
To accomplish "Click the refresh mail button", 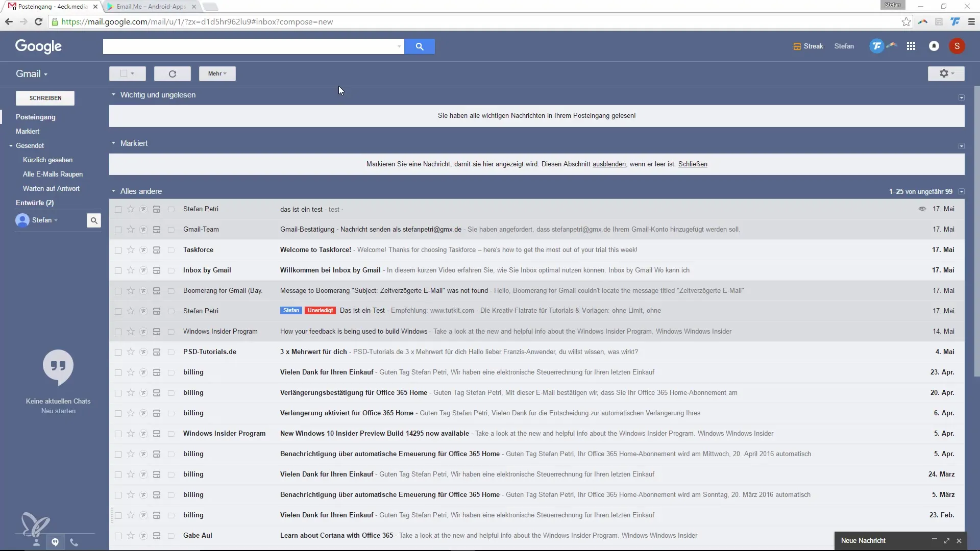I will pos(173,73).
